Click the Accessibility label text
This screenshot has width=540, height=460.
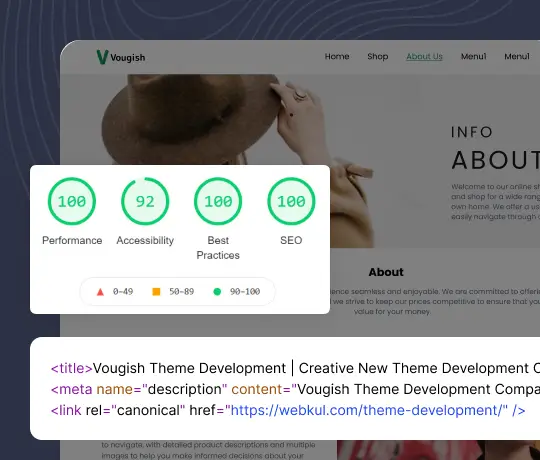[145, 240]
